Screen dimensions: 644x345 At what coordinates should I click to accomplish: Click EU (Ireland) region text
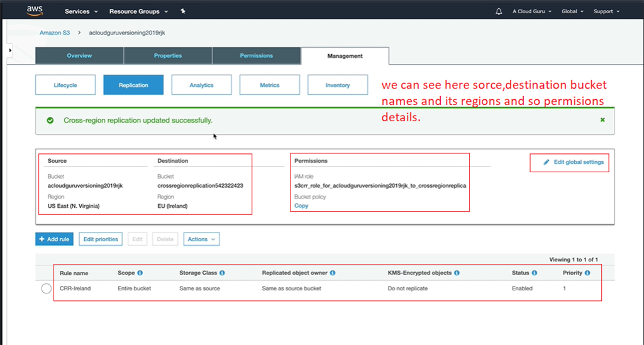[x=172, y=206]
